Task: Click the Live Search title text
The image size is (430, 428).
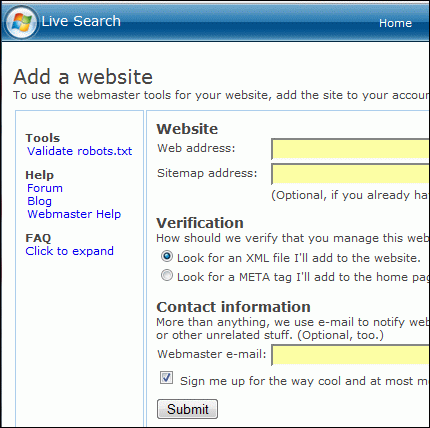Action: pyautogui.click(x=81, y=21)
